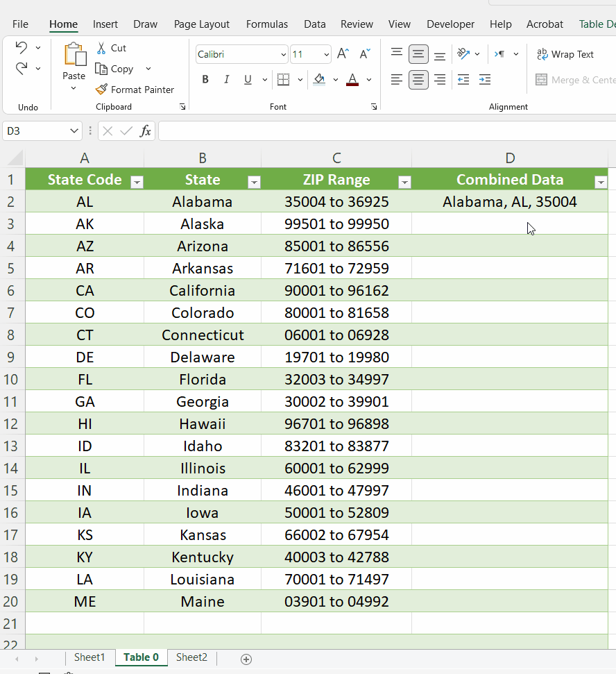616x674 pixels.
Task: Switch to the Formulas ribbon tab
Action: pyautogui.click(x=267, y=24)
